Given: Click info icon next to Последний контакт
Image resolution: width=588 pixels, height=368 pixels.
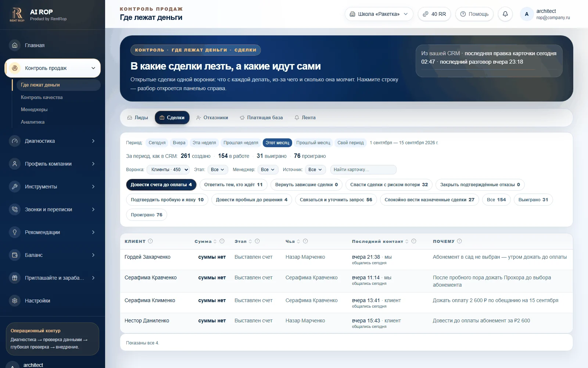Looking at the screenshot, I should click(414, 241).
